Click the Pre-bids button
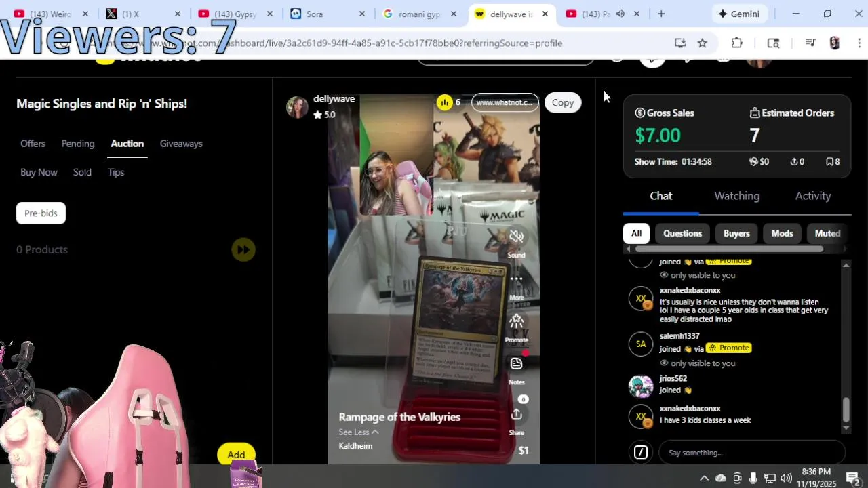This screenshot has width=868, height=488. pyautogui.click(x=41, y=213)
